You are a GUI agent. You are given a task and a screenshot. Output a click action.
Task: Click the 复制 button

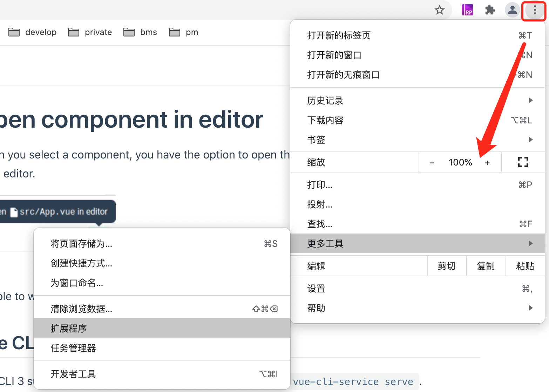pos(486,266)
